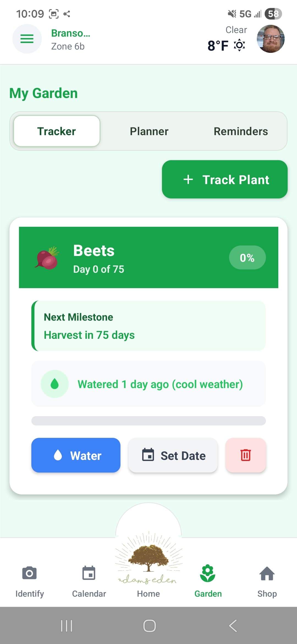Viewport: 297px width, 644px height.
Task: Tap the water droplet icon on Beets card
Action: (x=54, y=384)
